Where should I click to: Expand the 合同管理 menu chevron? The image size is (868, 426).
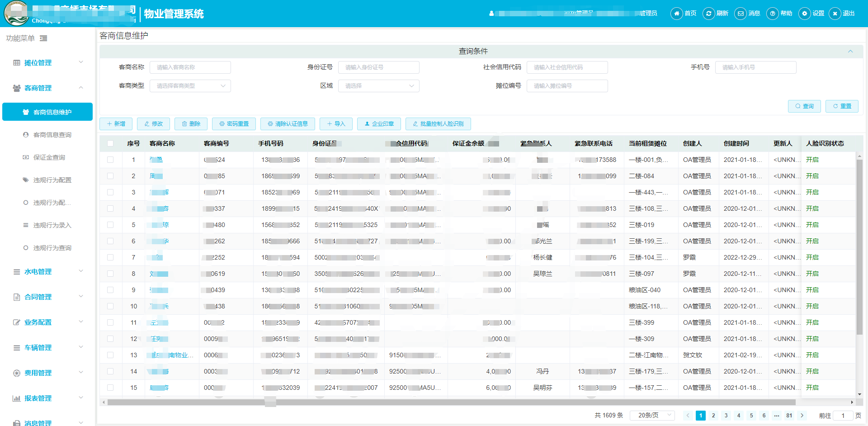81,297
